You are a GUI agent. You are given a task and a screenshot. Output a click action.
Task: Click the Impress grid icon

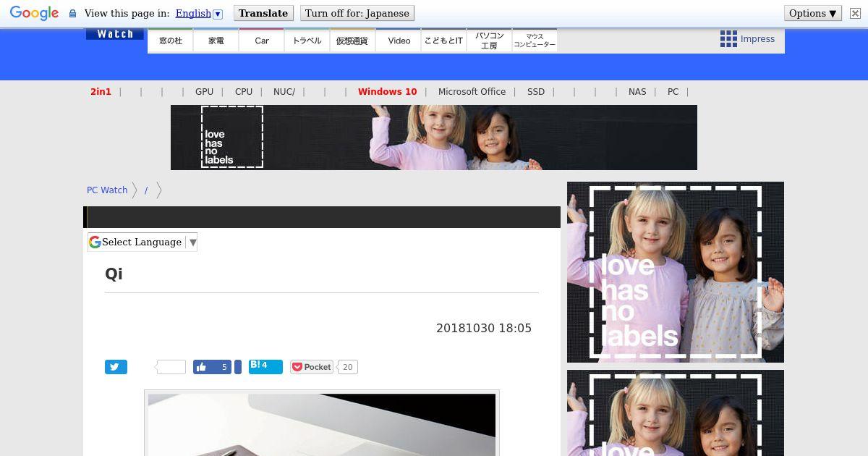click(x=728, y=39)
